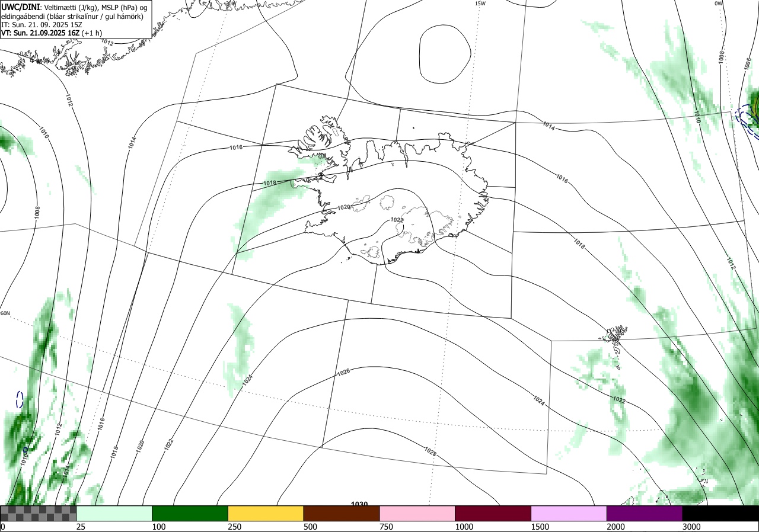
Task: Click the "IT: Sun. 21. 09. 2025 15Z" line
Action: (x=42, y=25)
